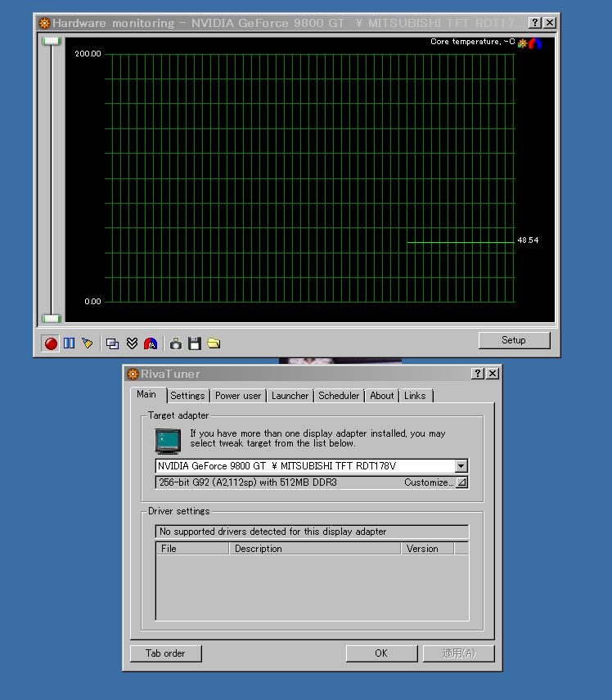
Task: Switch to the Settings tab
Action: pyautogui.click(x=187, y=396)
